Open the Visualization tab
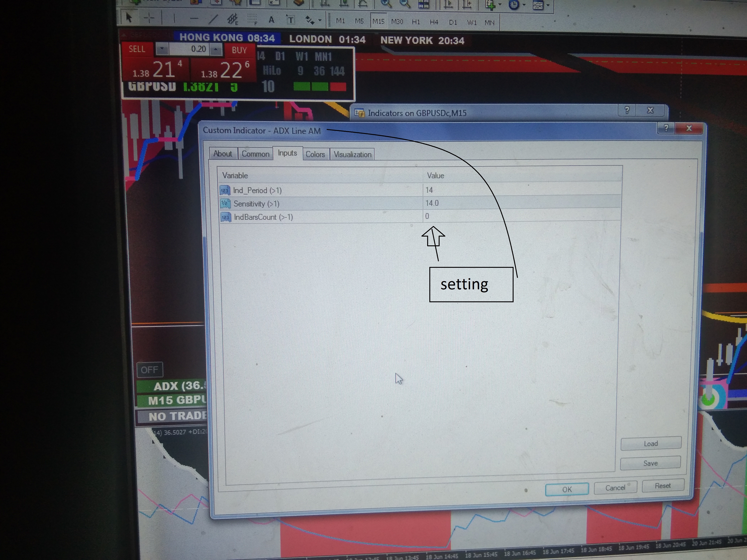 (352, 154)
